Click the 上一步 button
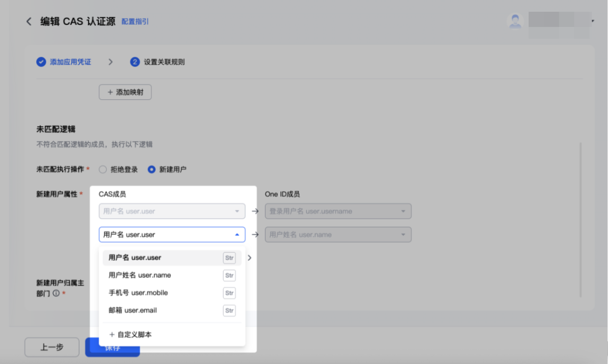 pos(52,347)
